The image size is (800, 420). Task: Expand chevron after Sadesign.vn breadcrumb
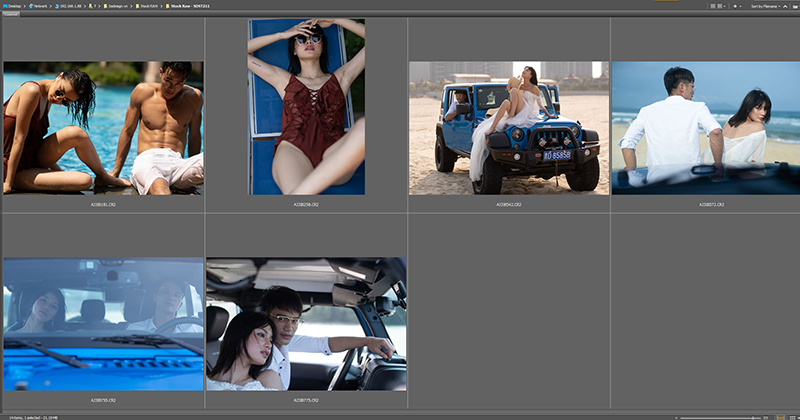click(132, 6)
